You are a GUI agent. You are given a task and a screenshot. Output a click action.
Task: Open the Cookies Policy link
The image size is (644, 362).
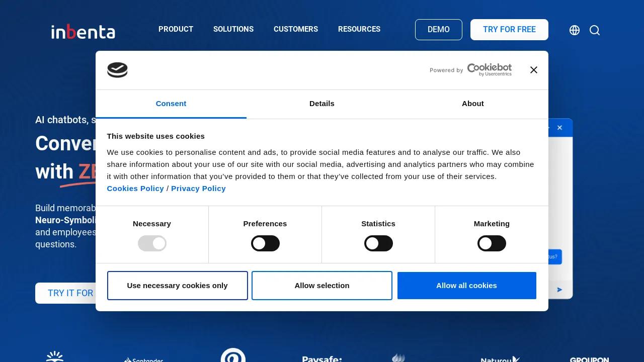135,189
